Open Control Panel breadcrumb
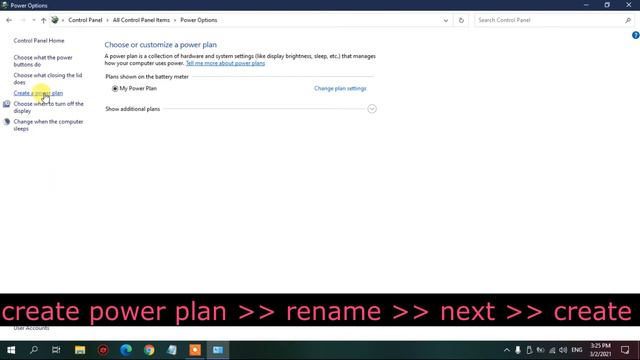 point(85,20)
